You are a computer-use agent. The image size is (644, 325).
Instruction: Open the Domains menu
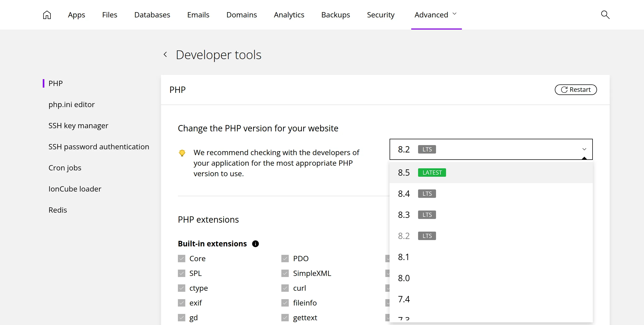[241, 15]
